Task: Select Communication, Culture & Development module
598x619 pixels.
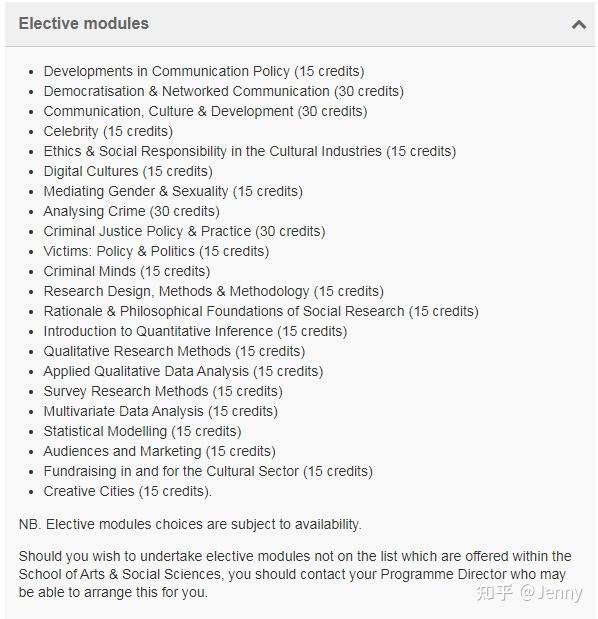Action: point(205,111)
